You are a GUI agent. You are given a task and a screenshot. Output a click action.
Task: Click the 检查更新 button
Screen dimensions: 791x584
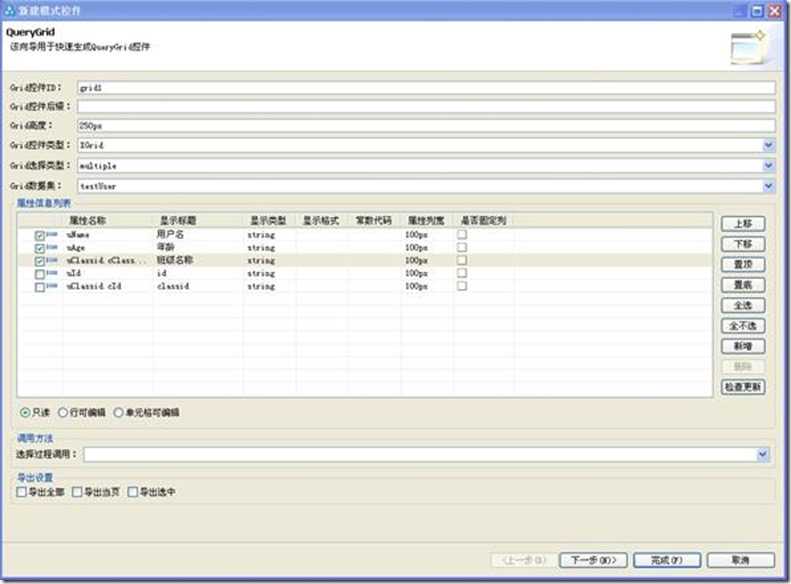[x=743, y=387]
